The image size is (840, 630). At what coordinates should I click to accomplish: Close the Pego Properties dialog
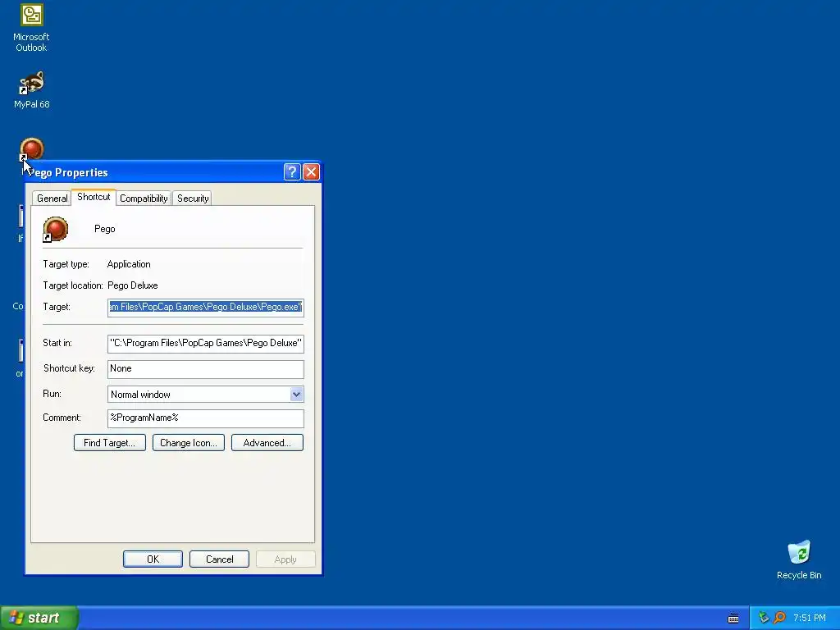[x=311, y=172]
